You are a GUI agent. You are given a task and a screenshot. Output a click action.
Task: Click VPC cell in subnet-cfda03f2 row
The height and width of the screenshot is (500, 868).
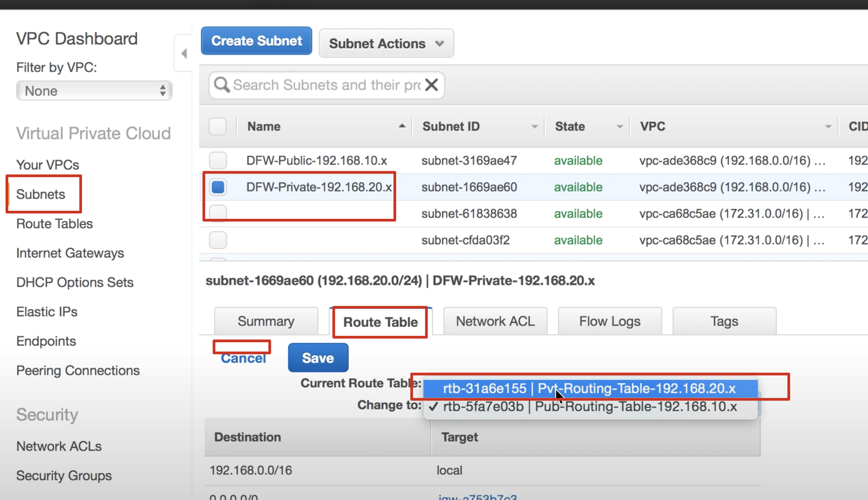[x=732, y=240]
